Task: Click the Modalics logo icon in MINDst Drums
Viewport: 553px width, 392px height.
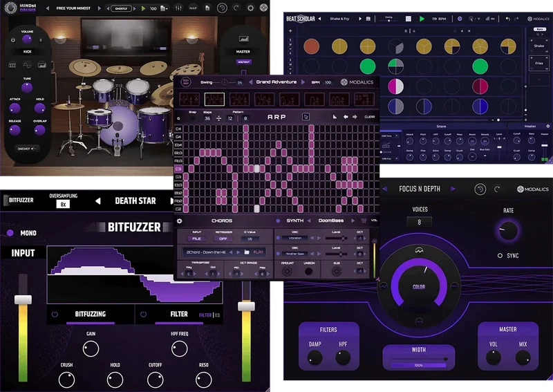Action: (263, 8)
